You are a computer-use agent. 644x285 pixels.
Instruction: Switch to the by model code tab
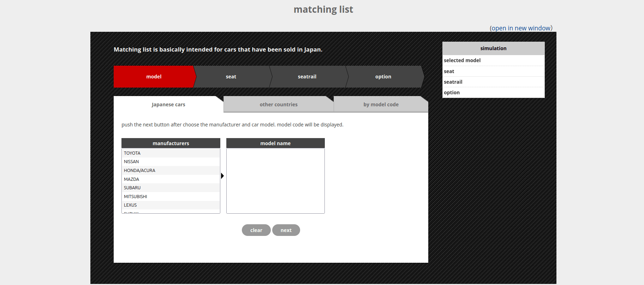tap(381, 105)
